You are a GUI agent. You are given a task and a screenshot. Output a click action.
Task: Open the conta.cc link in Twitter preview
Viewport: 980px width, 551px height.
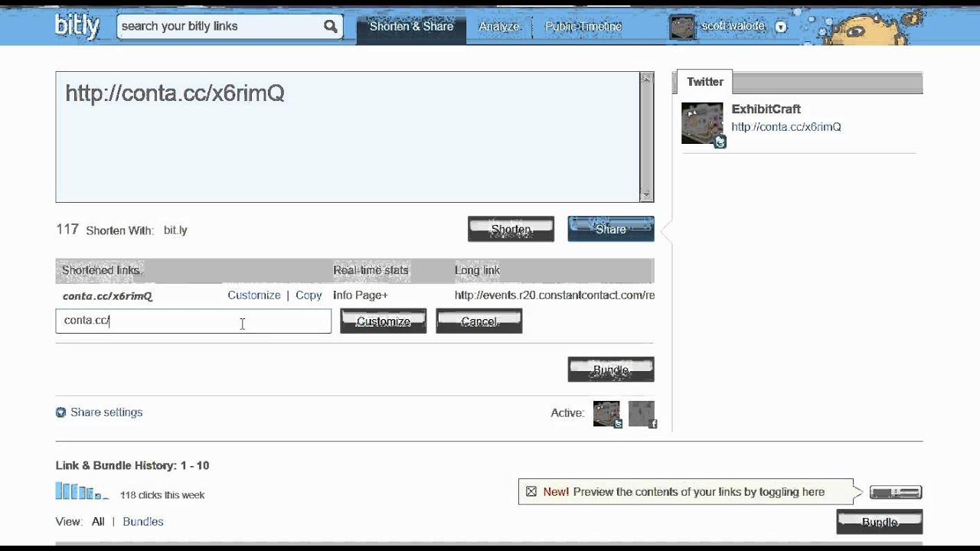coord(786,127)
